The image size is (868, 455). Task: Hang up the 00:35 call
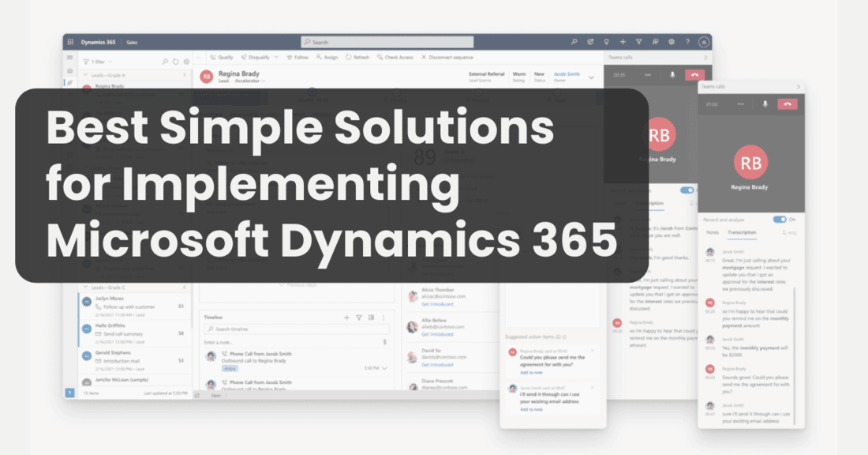(694, 75)
